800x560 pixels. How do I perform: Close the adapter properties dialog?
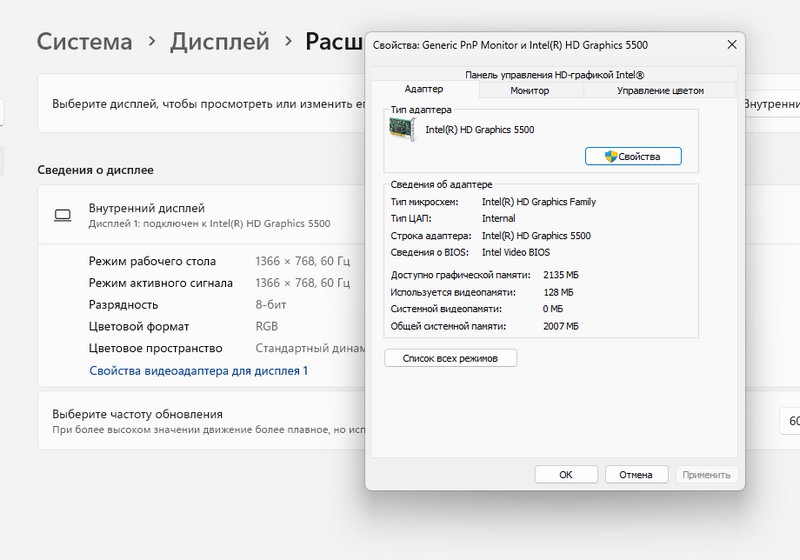click(732, 45)
